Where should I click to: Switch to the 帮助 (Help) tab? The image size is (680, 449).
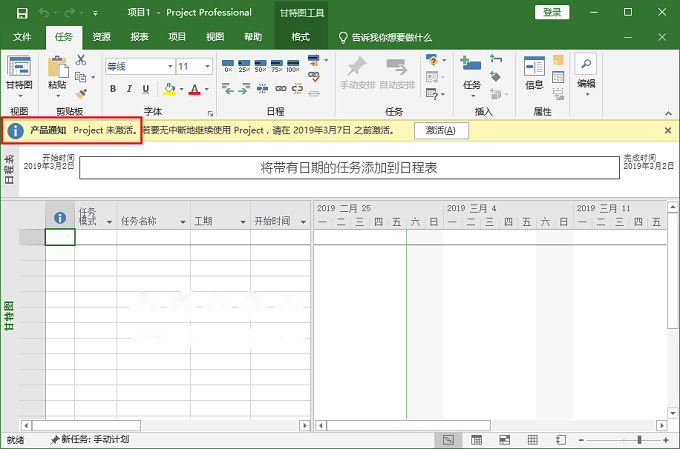point(253,37)
